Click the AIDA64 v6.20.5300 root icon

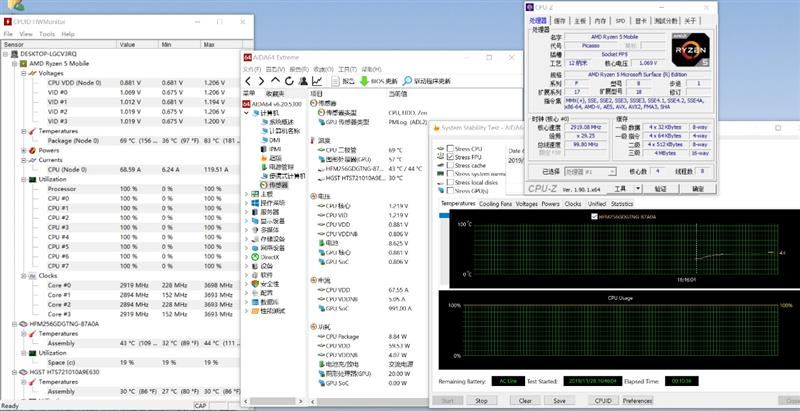[x=246, y=104]
